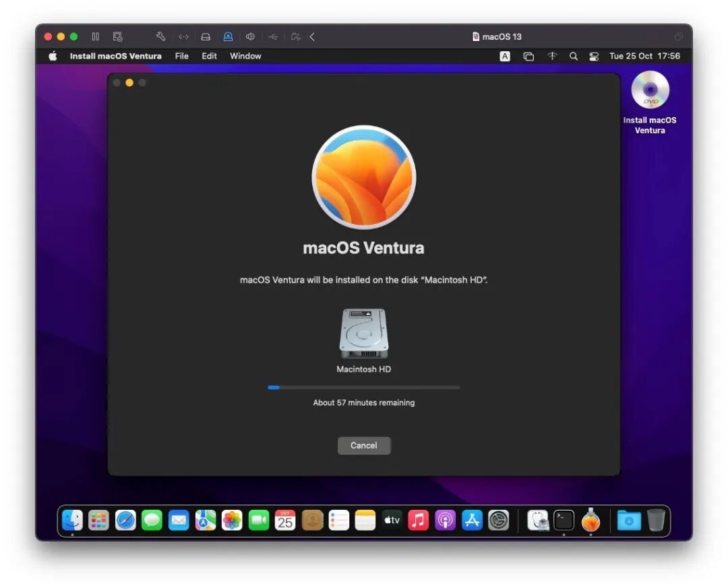
Task: Open Apple TV in the Dock
Action: pos(392,520)
